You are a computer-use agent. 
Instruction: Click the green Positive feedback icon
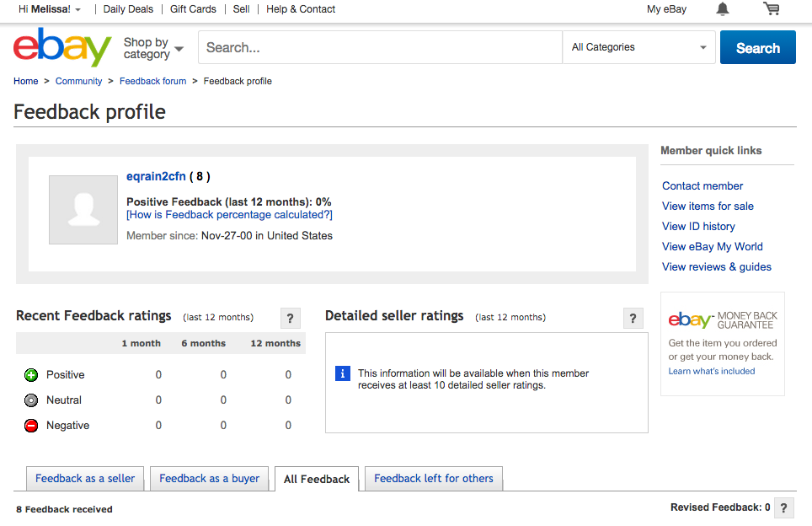click(x=31, y=374)
